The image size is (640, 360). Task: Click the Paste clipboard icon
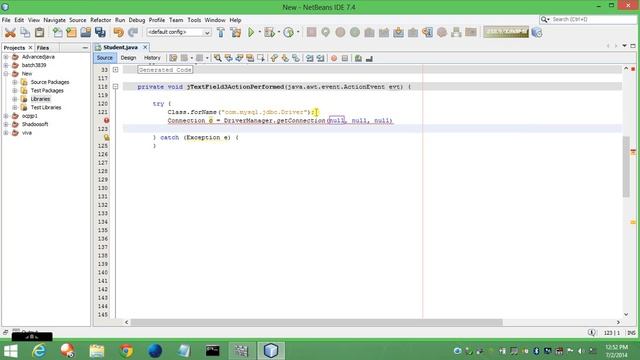[40, 32]
